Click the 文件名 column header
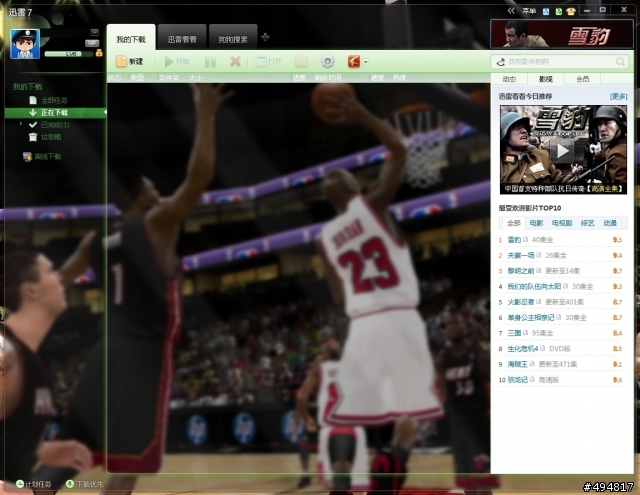 169,78
